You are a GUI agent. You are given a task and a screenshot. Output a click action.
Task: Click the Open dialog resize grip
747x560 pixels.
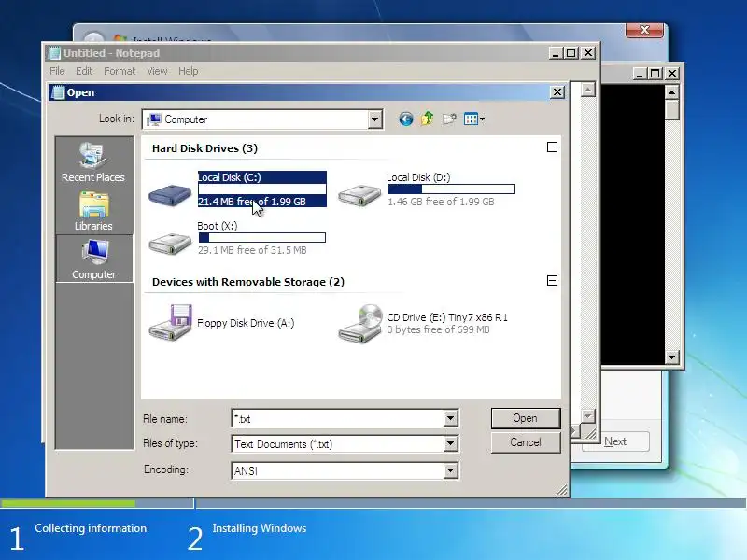coord(563,490)
